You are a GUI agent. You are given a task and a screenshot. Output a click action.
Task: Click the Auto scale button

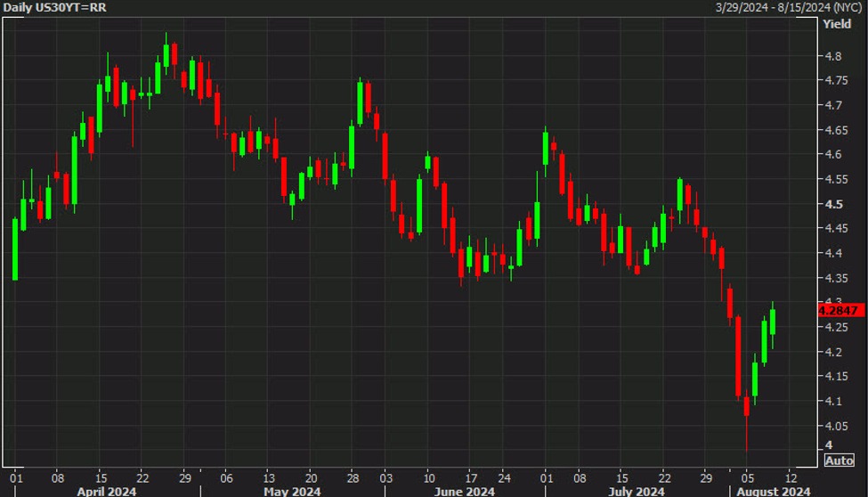pos(839,460)
